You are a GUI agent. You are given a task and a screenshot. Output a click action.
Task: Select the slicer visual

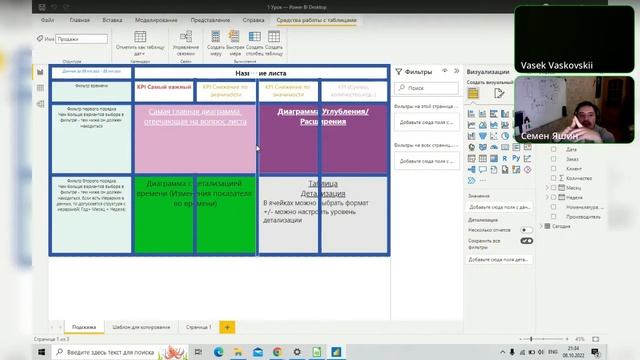(471, 158)
